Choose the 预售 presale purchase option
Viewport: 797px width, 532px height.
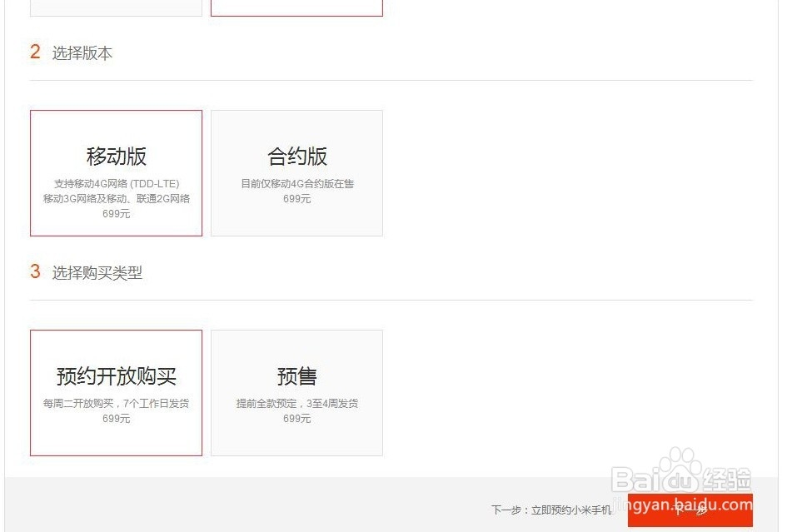(296, 392)
